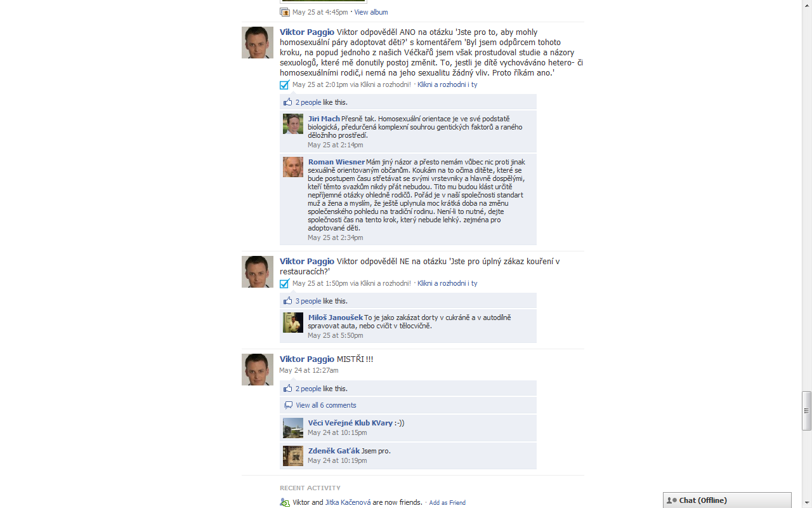Click the Chat (Offline) person icon
Screen dimensions: 812x508
click(x=671, y=500)
